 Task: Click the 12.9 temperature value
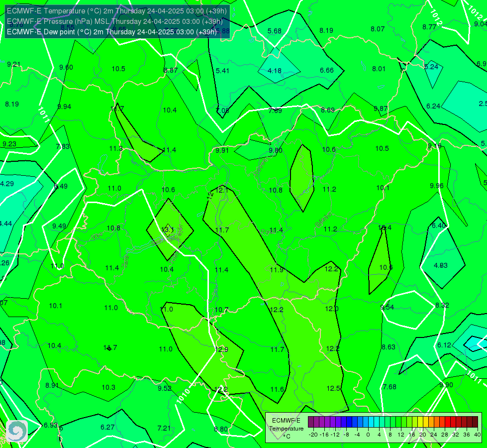point(221,349)
